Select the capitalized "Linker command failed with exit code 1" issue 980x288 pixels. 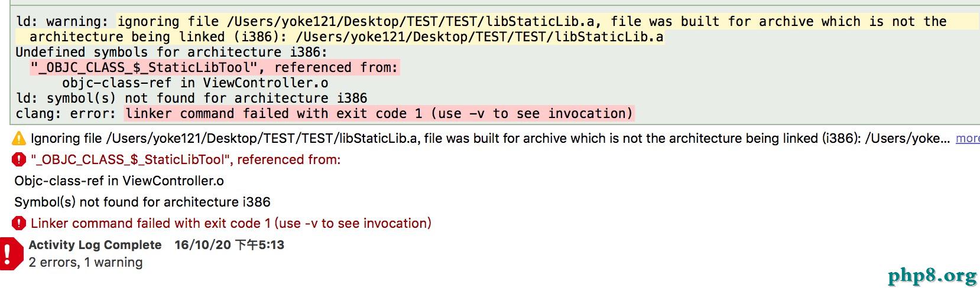tap(231, 223)
